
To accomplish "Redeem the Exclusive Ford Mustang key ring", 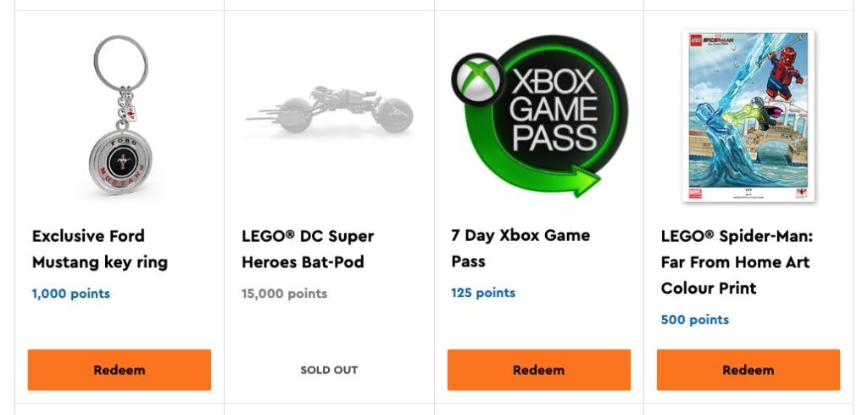I will coord(120,370).
